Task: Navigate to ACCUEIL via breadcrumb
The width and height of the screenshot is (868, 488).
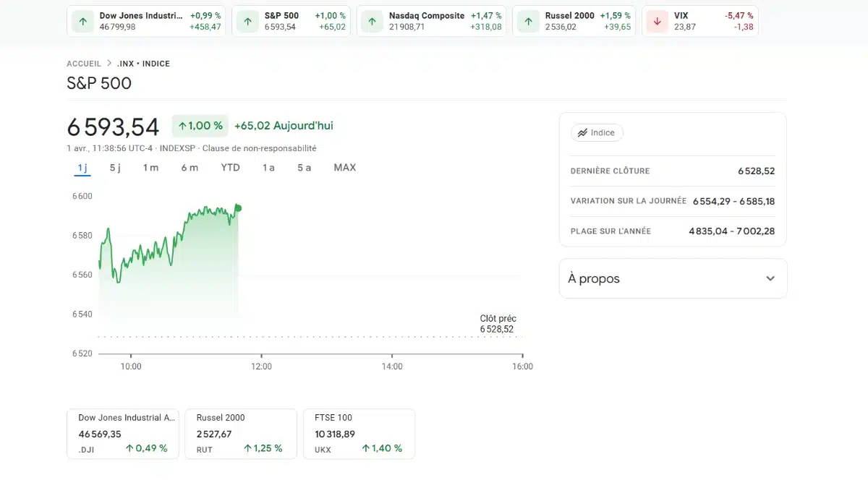Action: (x=83, y=63)
